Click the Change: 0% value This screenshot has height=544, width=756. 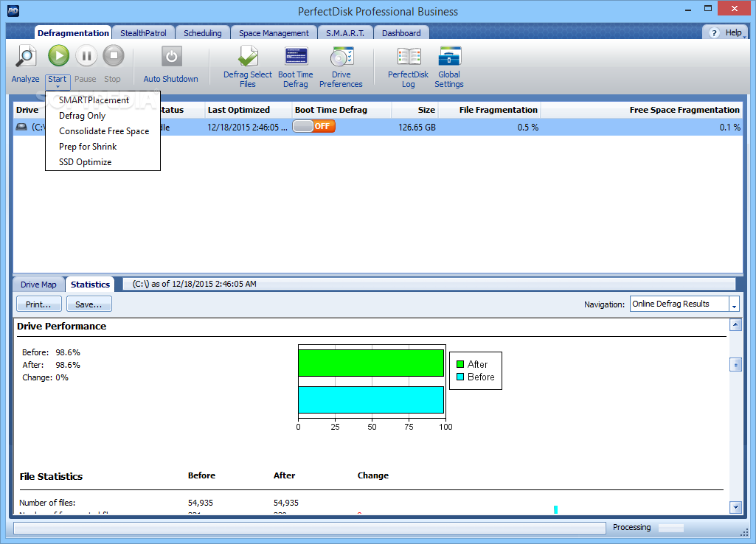point(62,377)
